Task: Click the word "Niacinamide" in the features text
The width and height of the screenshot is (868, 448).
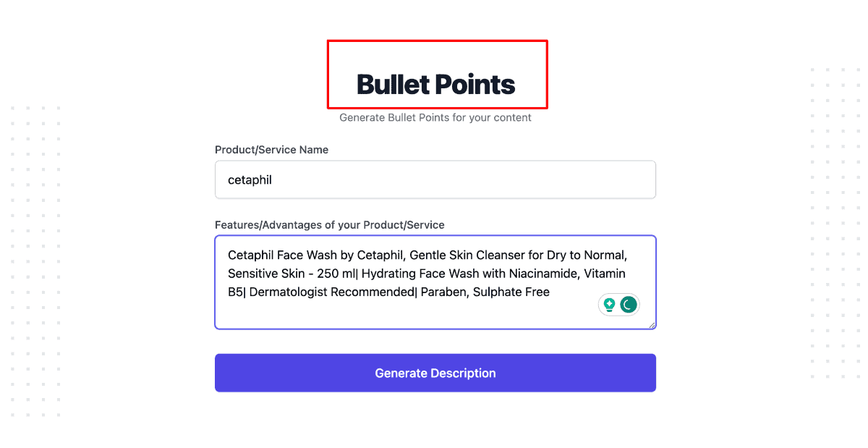Action: tap(541, 274)
